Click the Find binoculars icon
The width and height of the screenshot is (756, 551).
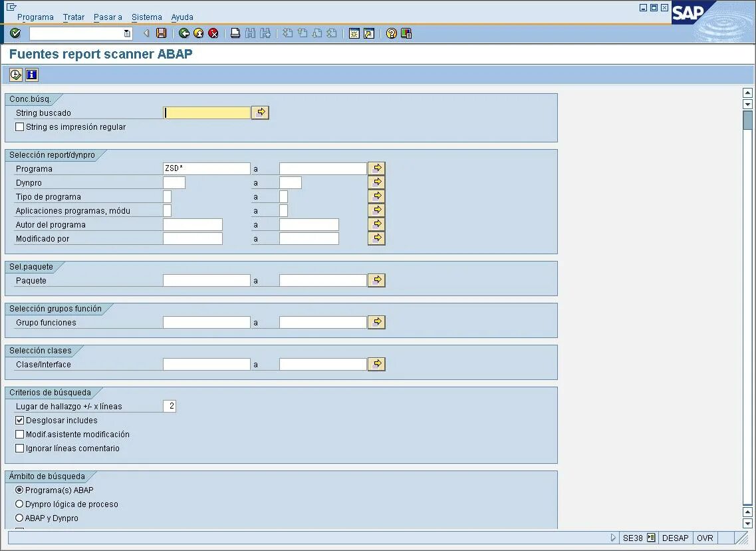(250, 33)
